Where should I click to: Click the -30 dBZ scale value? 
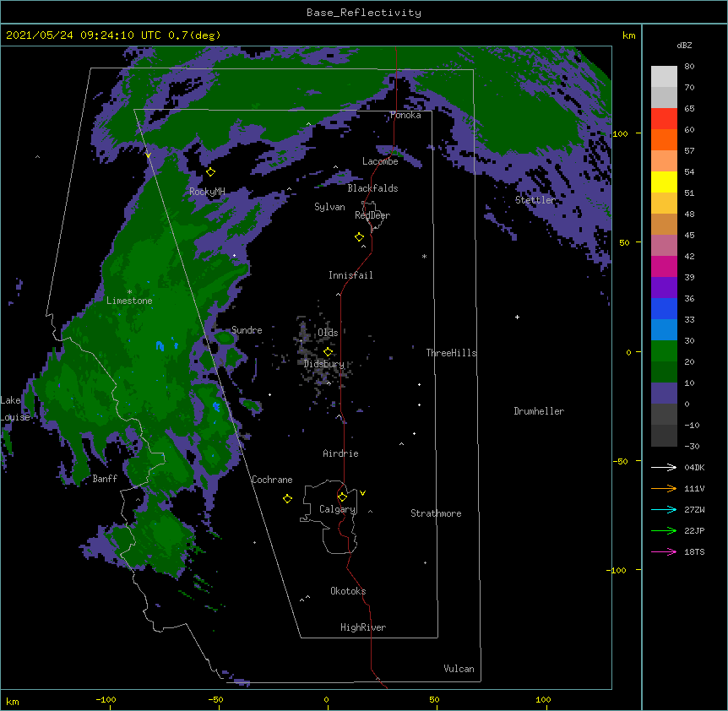(x=692, y=446)
